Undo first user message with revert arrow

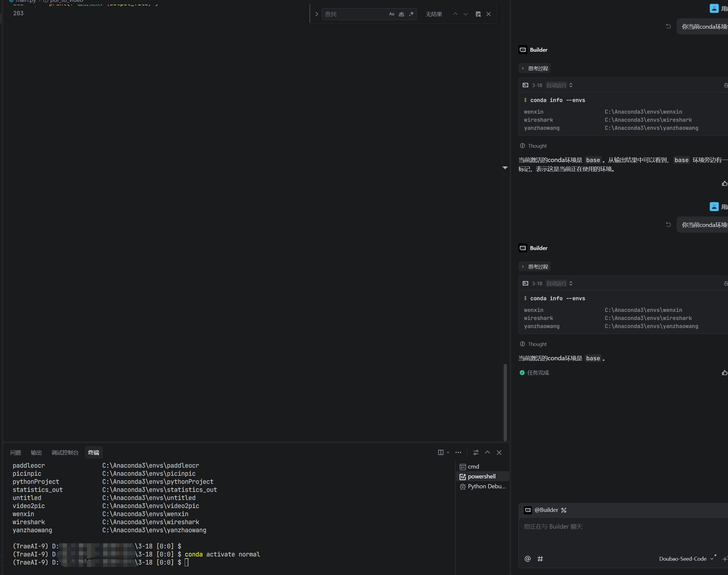669,26
